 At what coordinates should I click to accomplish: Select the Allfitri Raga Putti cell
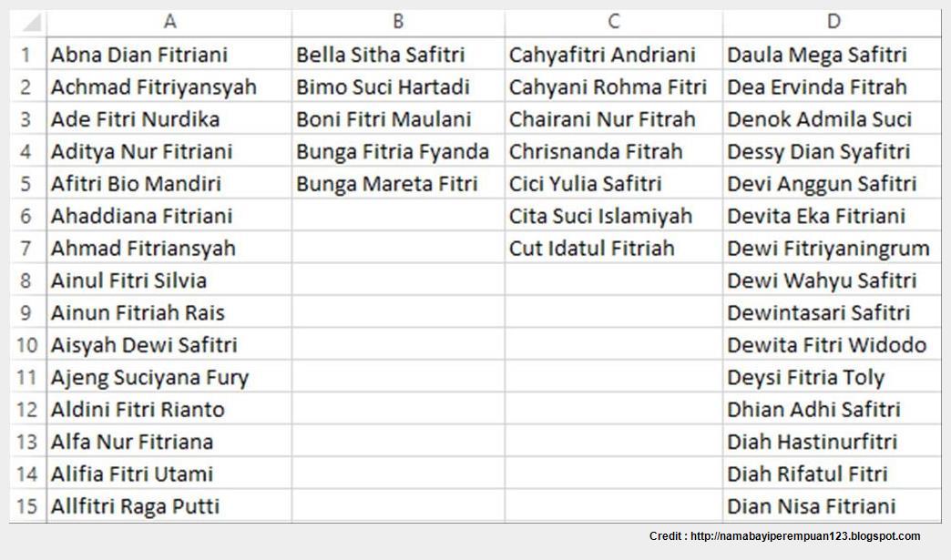point(169,505)
